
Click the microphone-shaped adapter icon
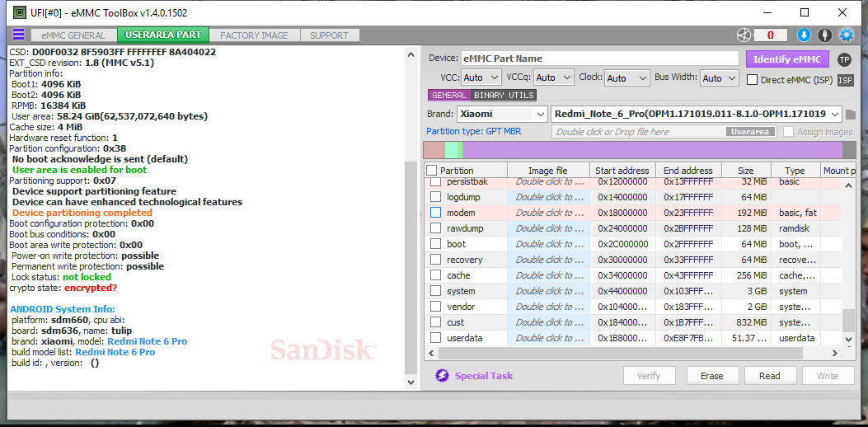click(825, 35)
